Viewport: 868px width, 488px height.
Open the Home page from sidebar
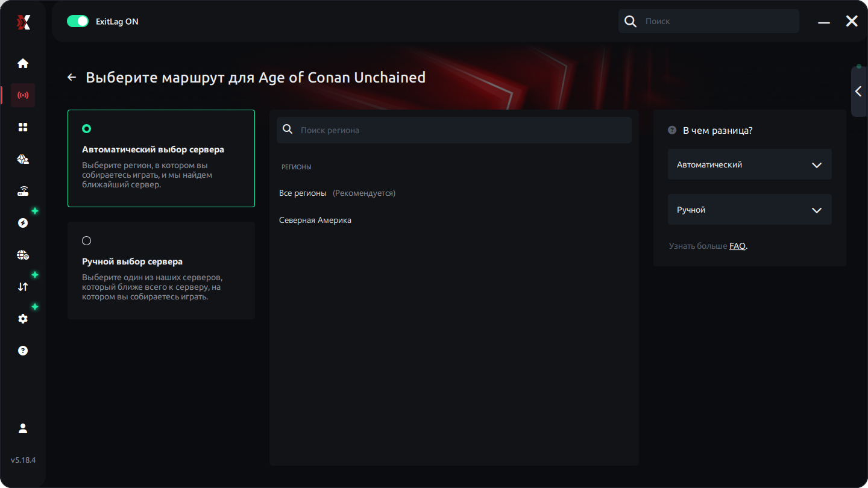(x=23, y=63)
